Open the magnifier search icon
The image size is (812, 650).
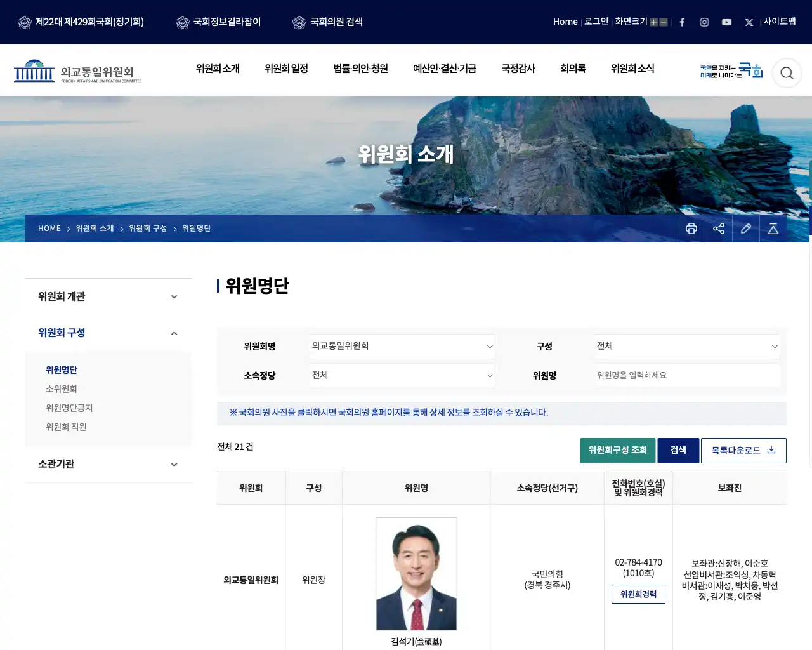pyautogui.click(x=787, y=73)
